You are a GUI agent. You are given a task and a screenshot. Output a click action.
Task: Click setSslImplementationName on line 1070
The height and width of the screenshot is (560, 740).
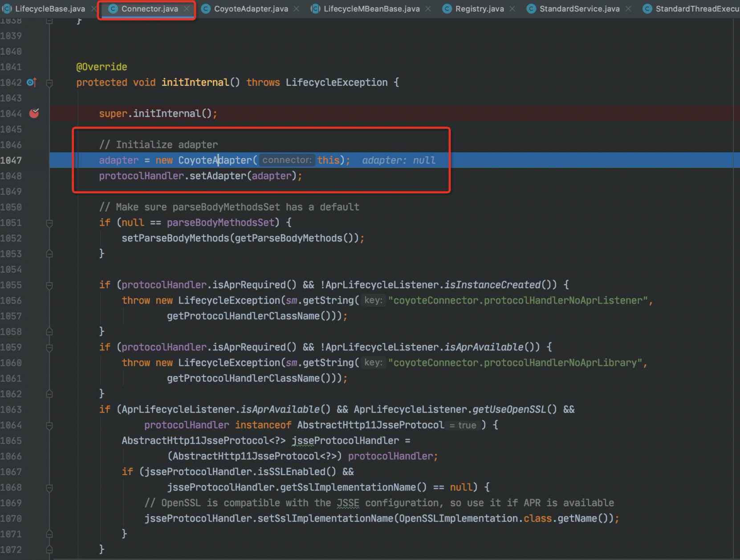pyautogui.click(x=325, y=519)
